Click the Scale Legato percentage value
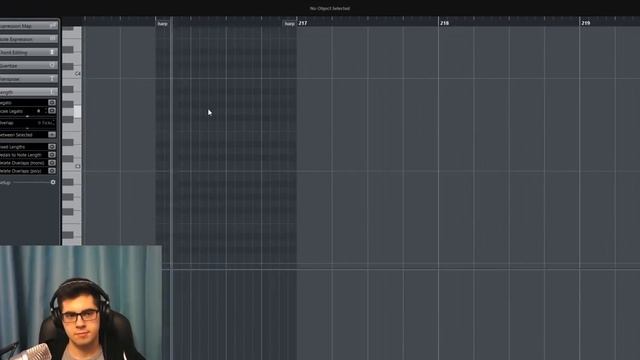640x360 pixels. click(x=39, y=111)
